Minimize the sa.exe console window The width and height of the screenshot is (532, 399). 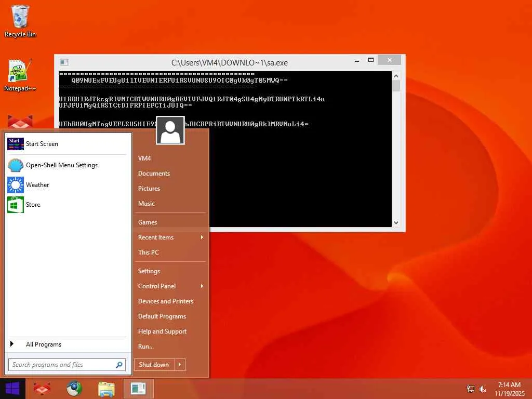click(x=357, y=60)
